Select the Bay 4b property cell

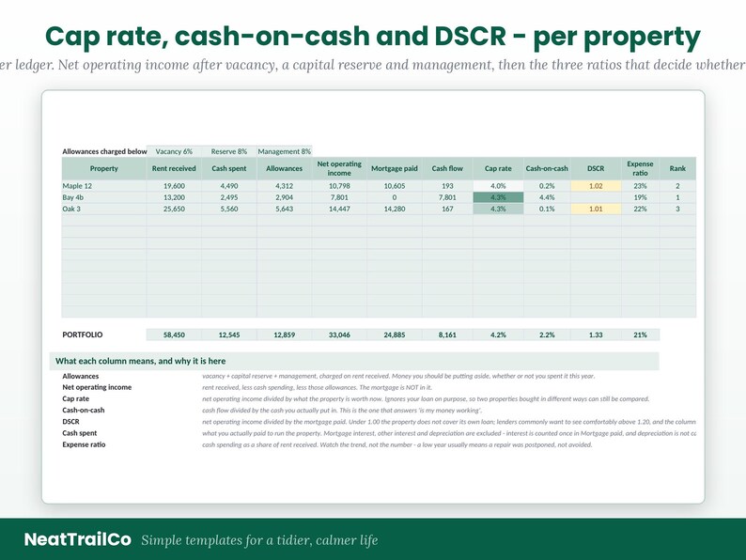point(103,197)
